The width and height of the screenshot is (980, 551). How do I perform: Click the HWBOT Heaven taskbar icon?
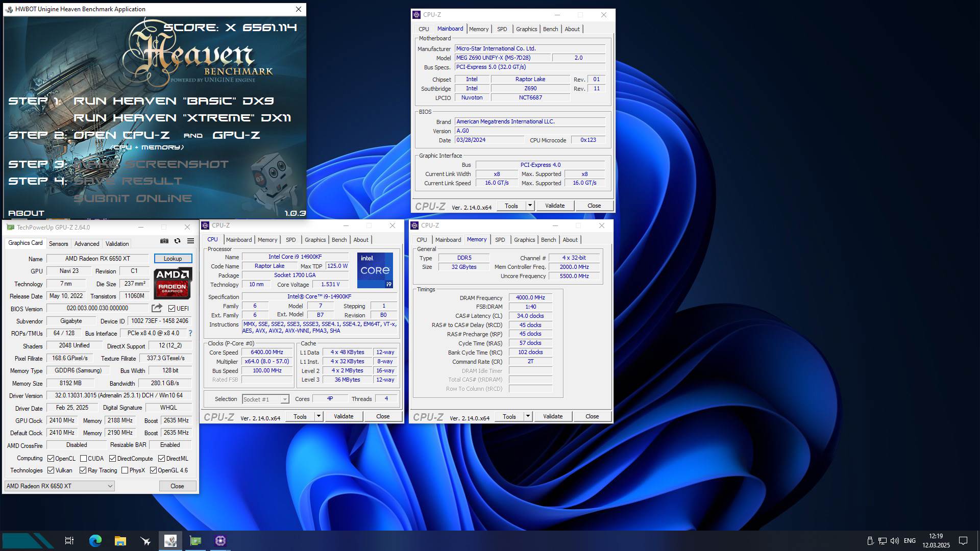coord(170,541)
